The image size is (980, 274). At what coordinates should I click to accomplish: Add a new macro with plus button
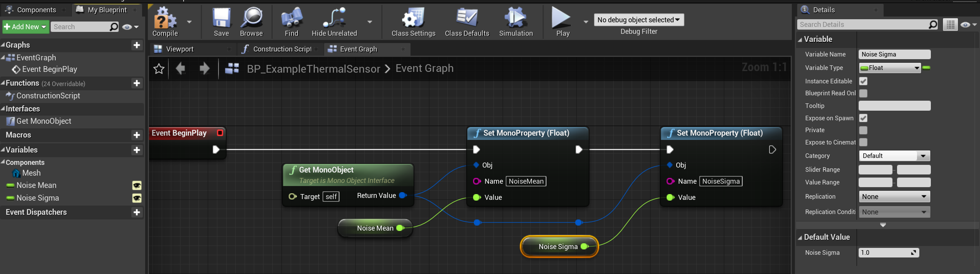tap(137, 135)
